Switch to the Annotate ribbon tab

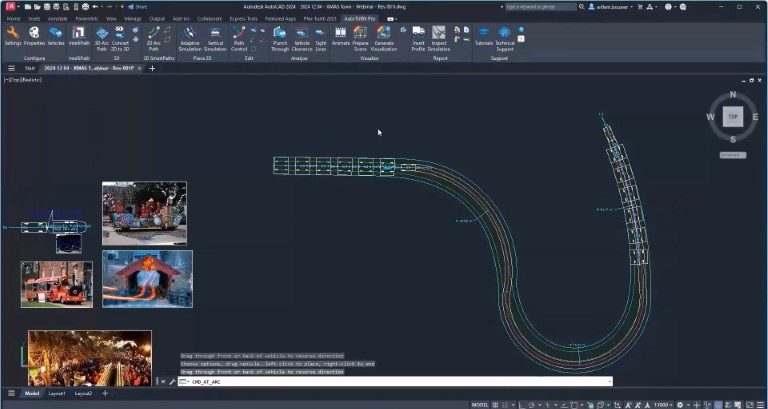pos(60,18)
